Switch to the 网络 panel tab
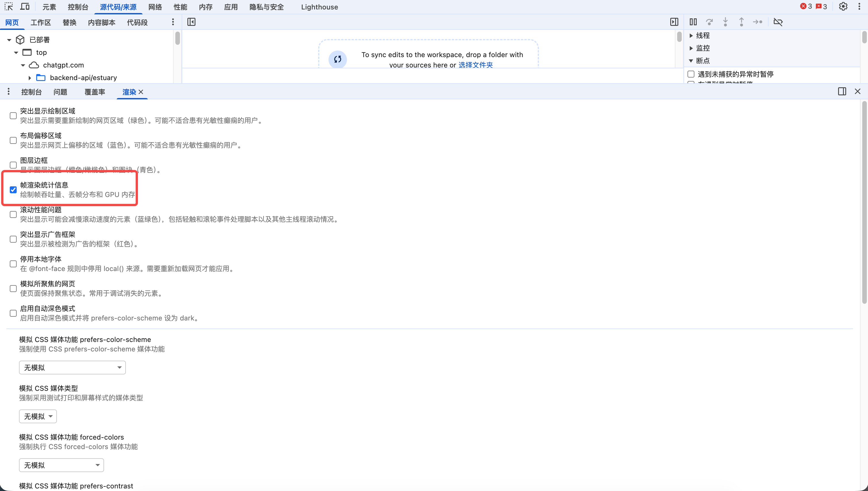Viewport: 868px width, 491px height. click(155, 7)
